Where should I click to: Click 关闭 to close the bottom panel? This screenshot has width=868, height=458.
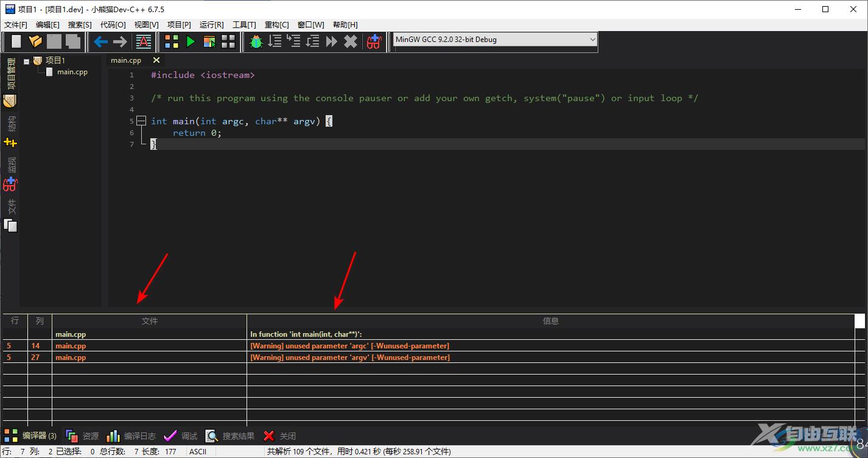click(279, 436)
